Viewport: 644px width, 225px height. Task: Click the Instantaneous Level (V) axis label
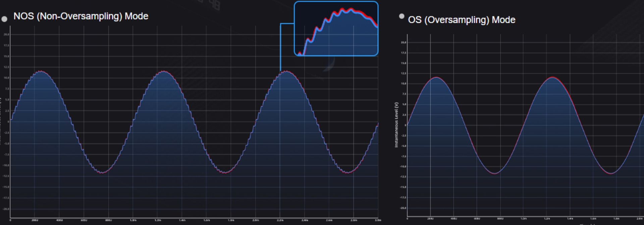click(396, 125)
